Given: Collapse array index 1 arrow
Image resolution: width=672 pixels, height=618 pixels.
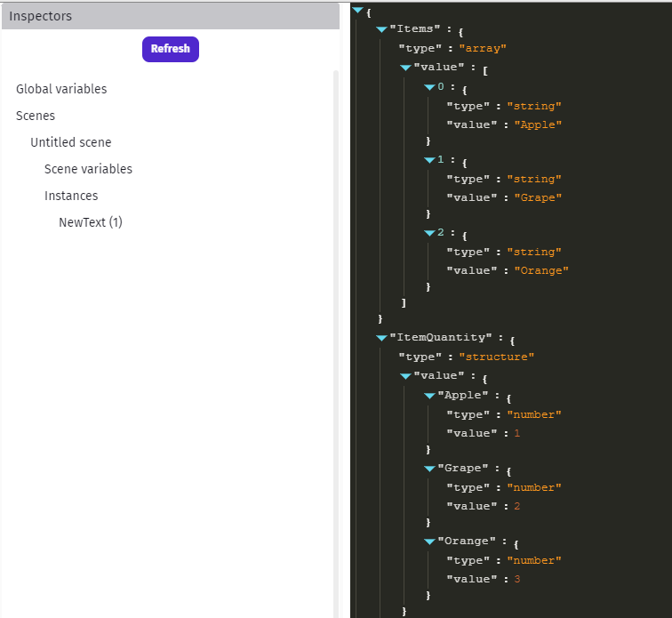Looking at the screenshot, I should click(429, 160).
